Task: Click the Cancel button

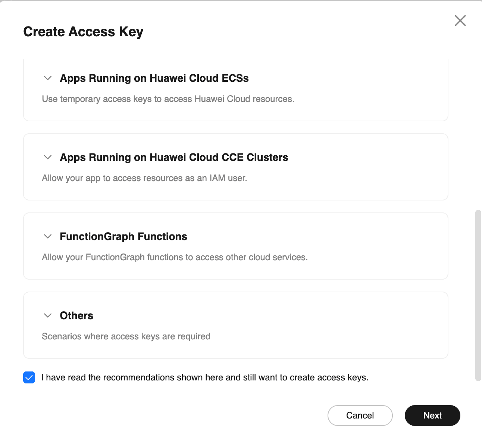Action: click(x=360, y=415)
